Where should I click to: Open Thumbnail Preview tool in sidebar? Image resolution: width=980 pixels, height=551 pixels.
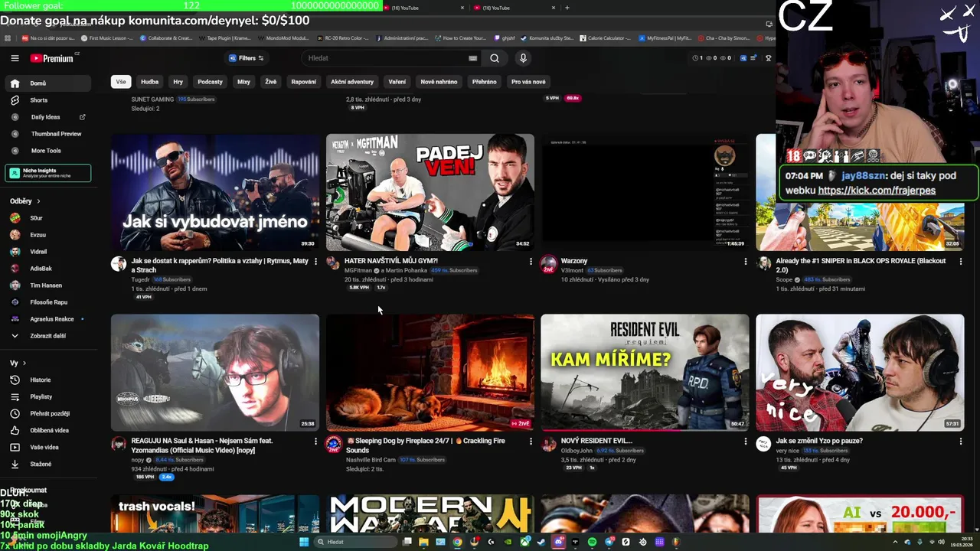click(x=47, y=134)
